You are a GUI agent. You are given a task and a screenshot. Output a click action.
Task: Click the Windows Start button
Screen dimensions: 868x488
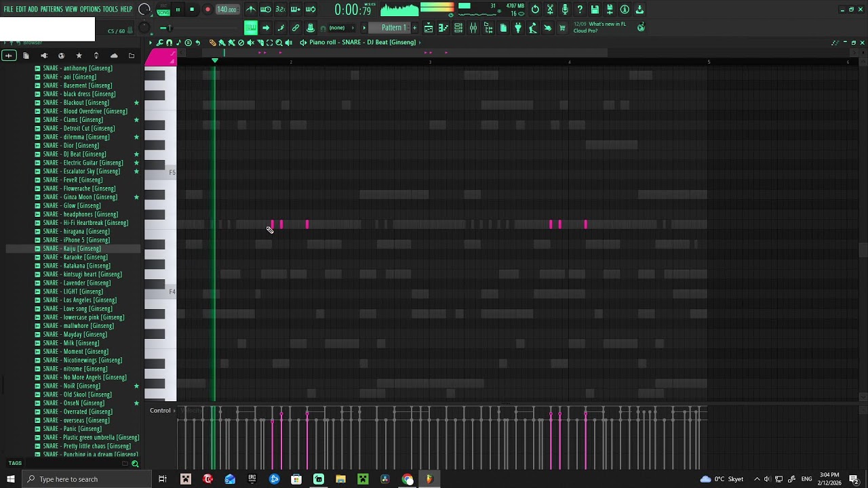(10, 479)
